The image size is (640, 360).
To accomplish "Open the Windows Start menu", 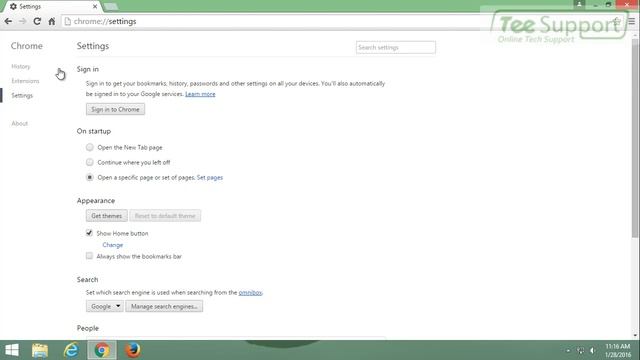I will [12, 350].
